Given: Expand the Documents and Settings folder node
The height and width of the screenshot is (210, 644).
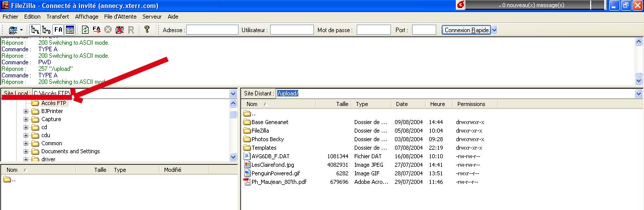Looking at the screenshot, I should pyautogui.click(x=26, y=152).
